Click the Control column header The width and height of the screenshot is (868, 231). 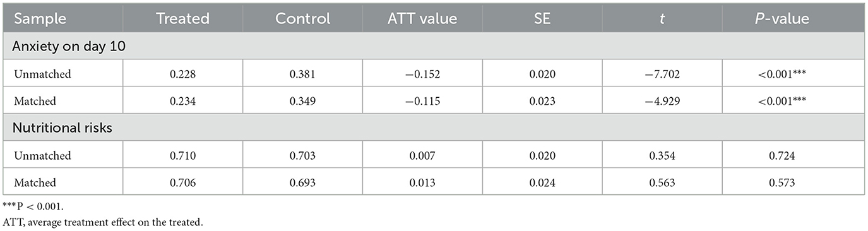click(302, 18)
